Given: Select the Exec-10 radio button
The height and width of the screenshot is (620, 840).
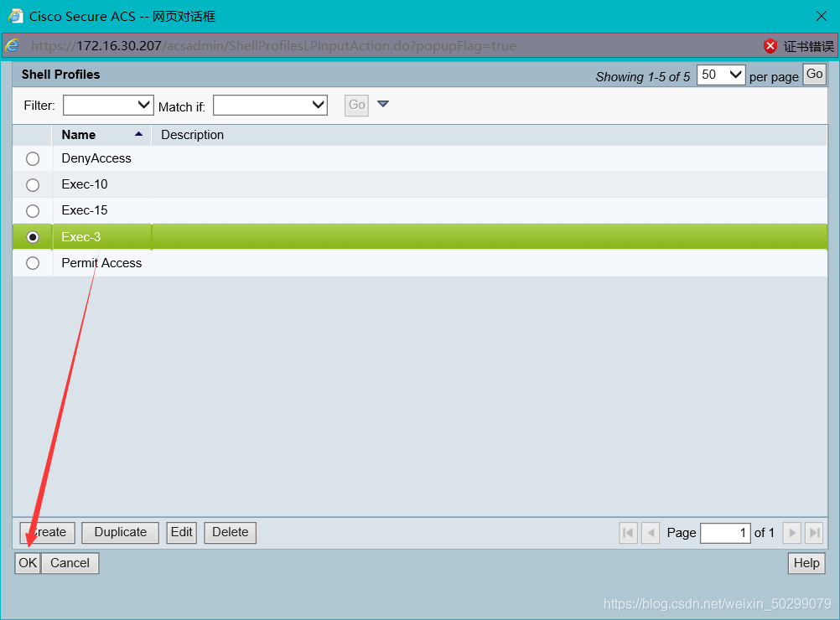Looking at the screenshot, I should click(33, 184).
